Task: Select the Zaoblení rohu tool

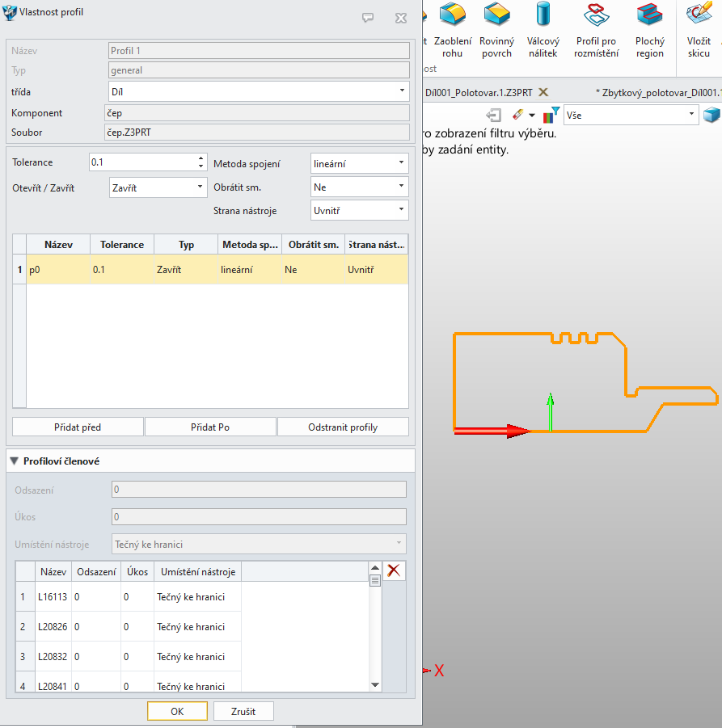Action: [452, 30]
